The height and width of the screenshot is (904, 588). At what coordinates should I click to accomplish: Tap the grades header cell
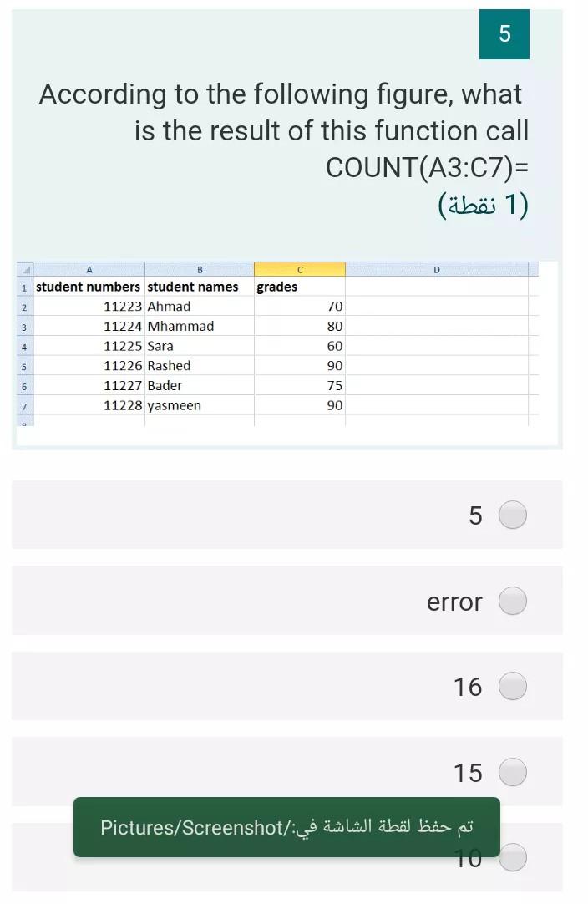(x=300, y=287)
